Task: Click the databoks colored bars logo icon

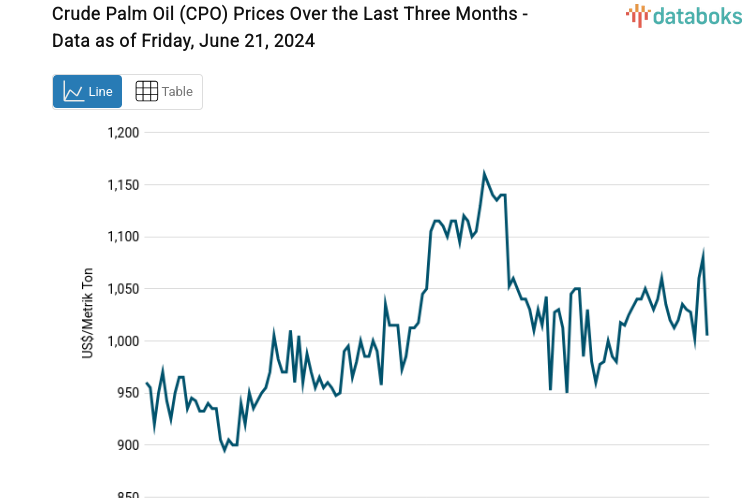Action: point(637,15)
